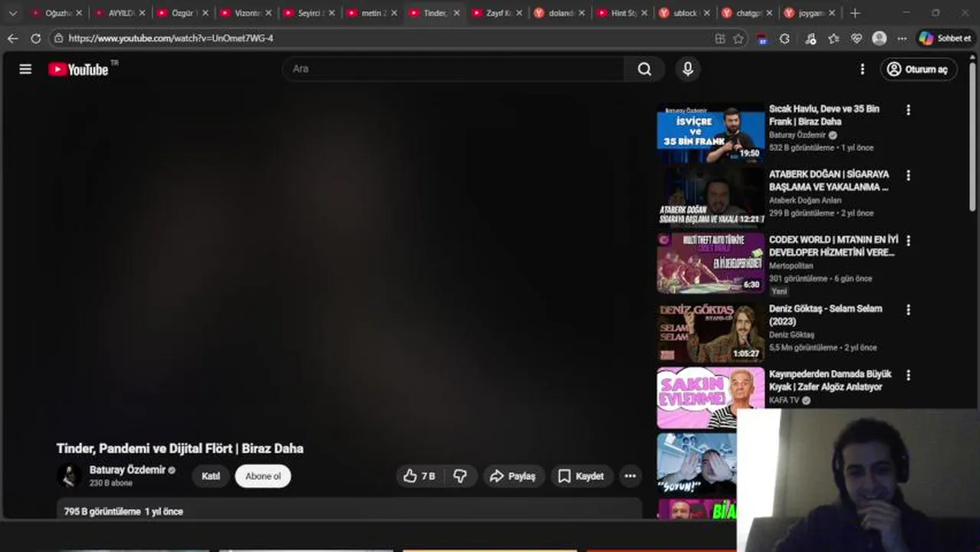This screenshot has width=980, height=552.
Task: Switch to the doland browser tab
Action: click(559, 13)
